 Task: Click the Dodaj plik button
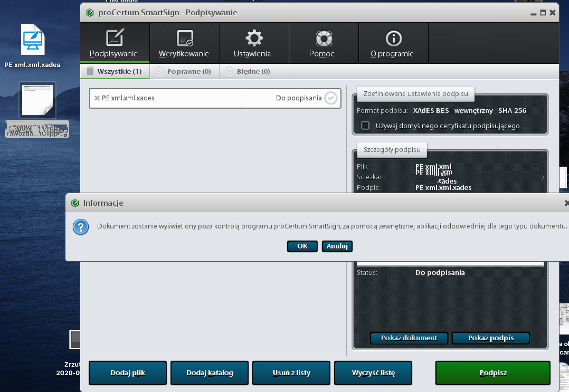tap(128, 373)
